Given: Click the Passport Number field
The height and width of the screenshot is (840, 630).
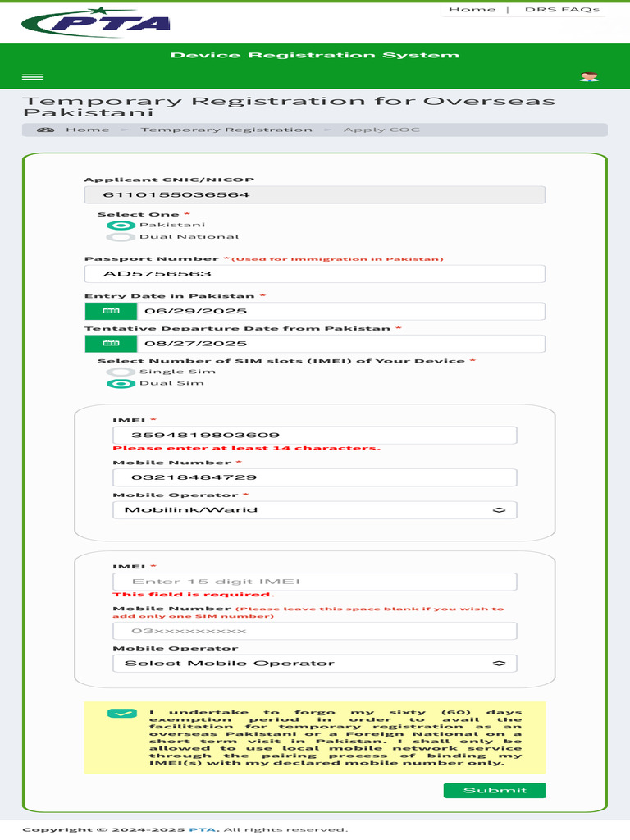Looking at the screenshot, I should point(315,274).
